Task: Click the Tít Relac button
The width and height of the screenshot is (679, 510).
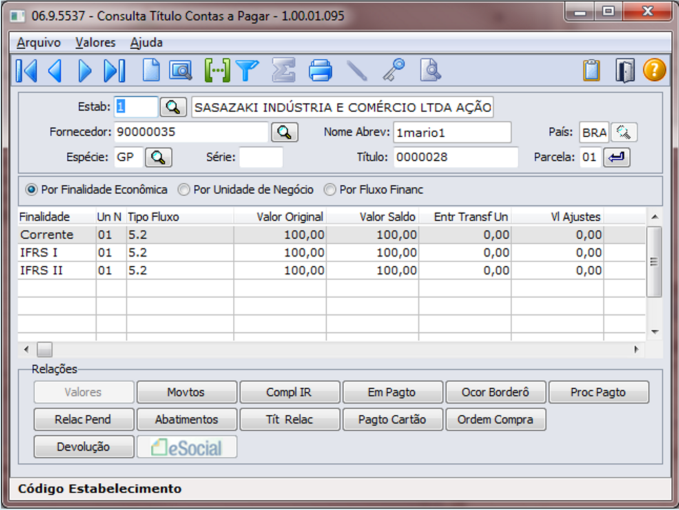Action: (290, 420)
